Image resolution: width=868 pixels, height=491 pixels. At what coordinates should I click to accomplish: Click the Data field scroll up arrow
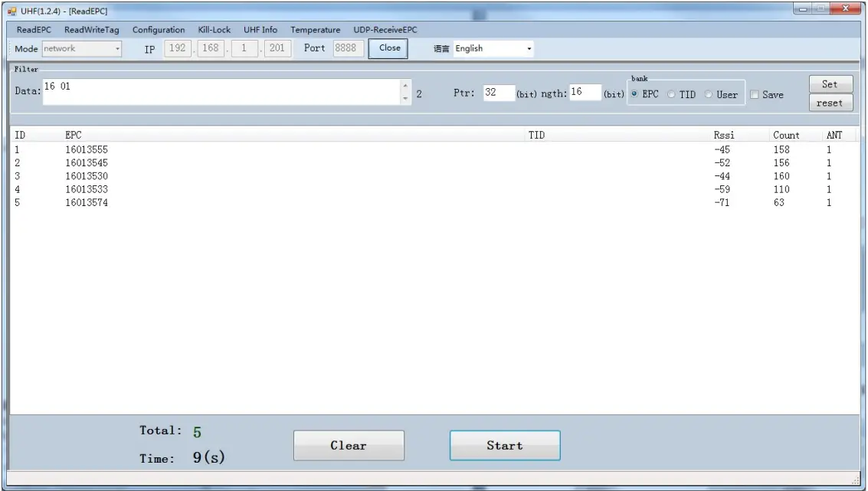[x=406, y=86]
